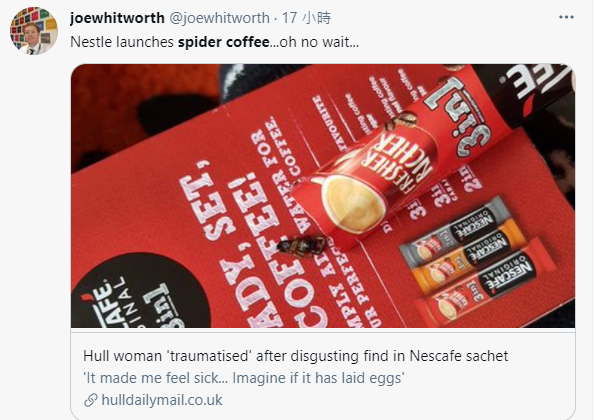Viewport: 595px width, 420px height.
Task: Click 'It made me feel sick' description
Action: 244,378
